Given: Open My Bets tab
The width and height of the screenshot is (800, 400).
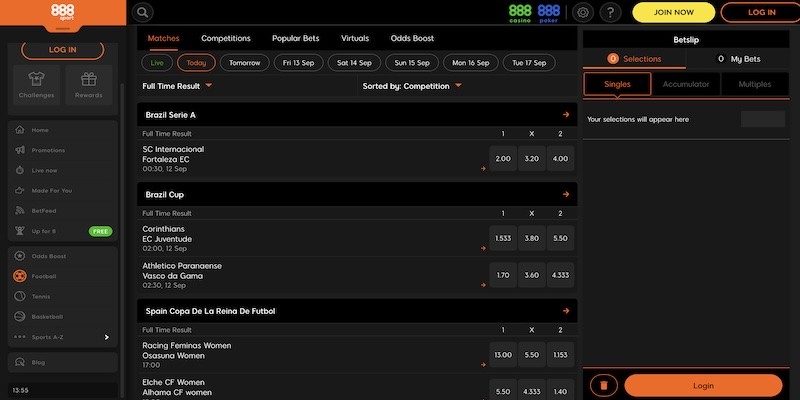Looking at the screenshot, I should 738,59.
